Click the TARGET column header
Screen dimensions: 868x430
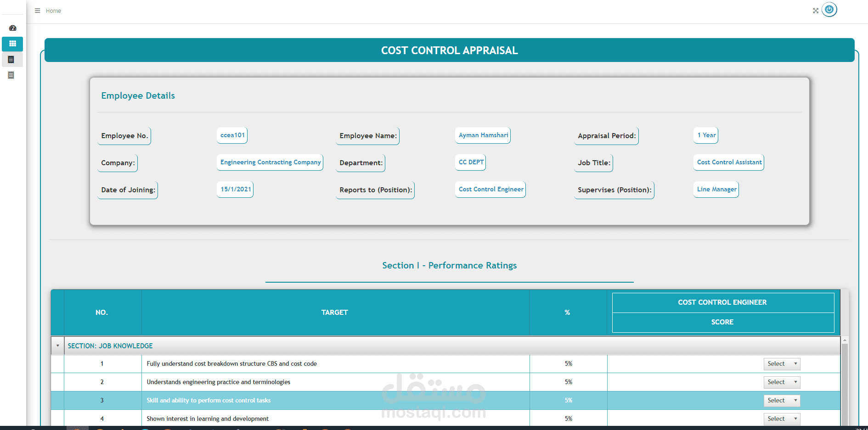(x=335, y=313)
